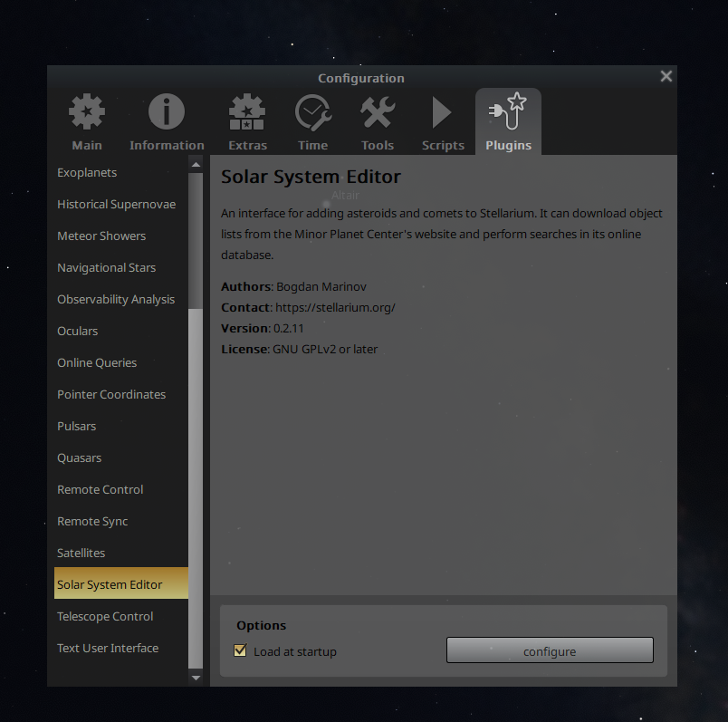The image size is (728, 722).
Task: Click the stellarium.org contact link
Action: click(x=335, y=308)
